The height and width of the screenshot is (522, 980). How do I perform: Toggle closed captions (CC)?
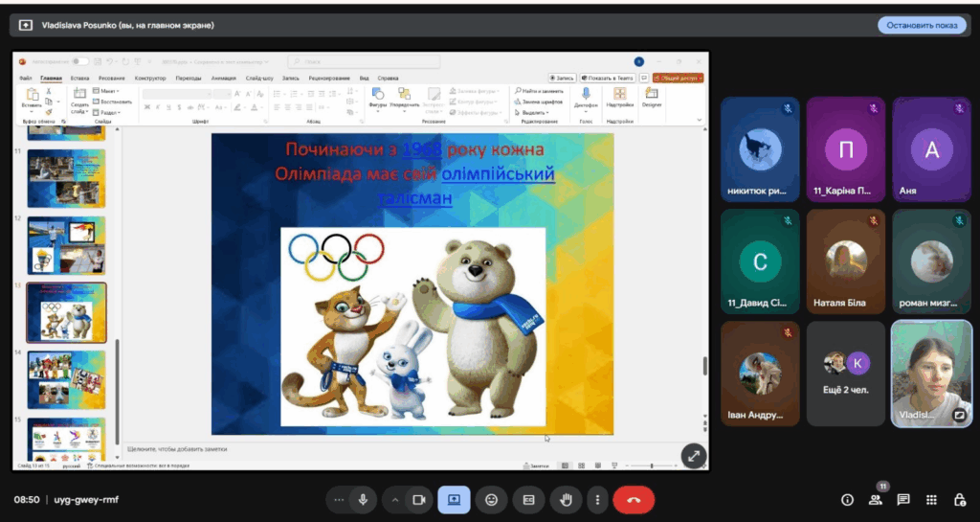click(x=528, y=500)
